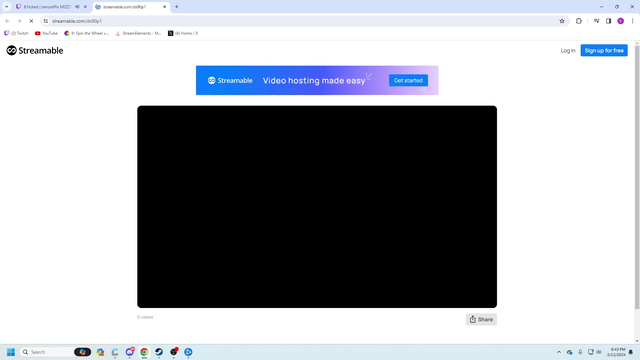Open the Steam app in the taskbar
This screenshot has width=640, height=360.
159,352
